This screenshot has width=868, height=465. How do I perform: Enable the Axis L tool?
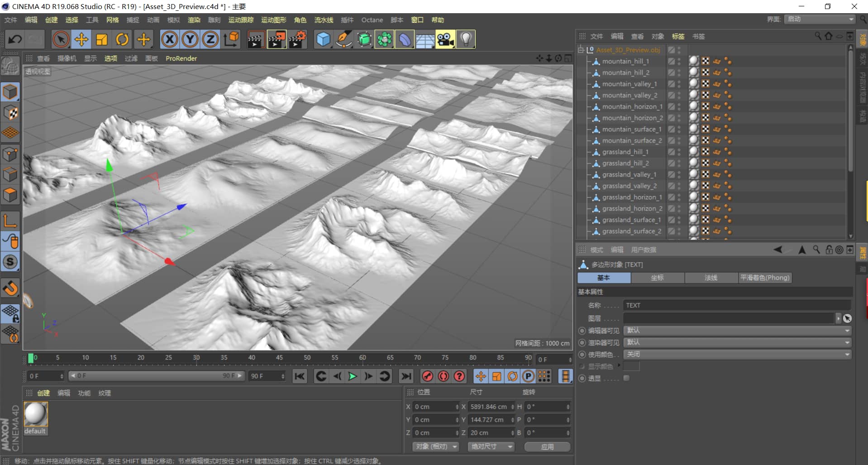tap(10, 221)
